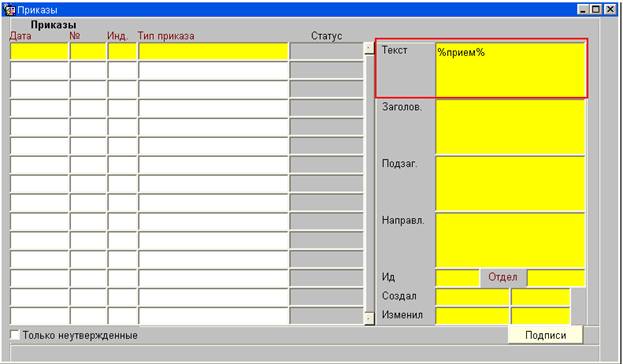Check the Только неутвержденные checkbox
623x364 pixels.
[x=15, y=335]
